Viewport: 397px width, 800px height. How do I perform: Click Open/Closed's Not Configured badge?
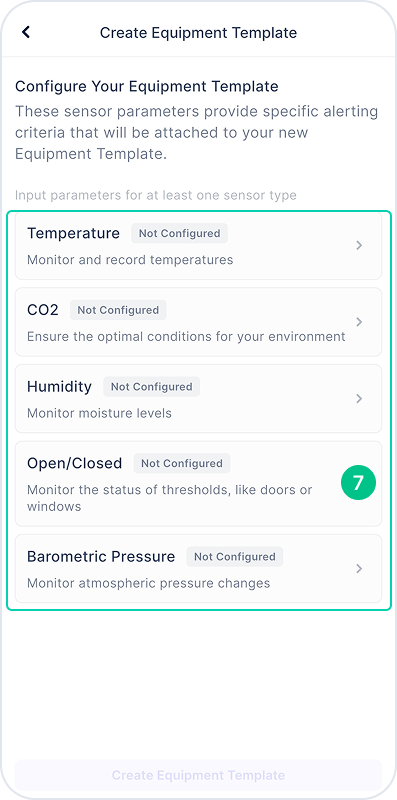(x=182, y=463)
